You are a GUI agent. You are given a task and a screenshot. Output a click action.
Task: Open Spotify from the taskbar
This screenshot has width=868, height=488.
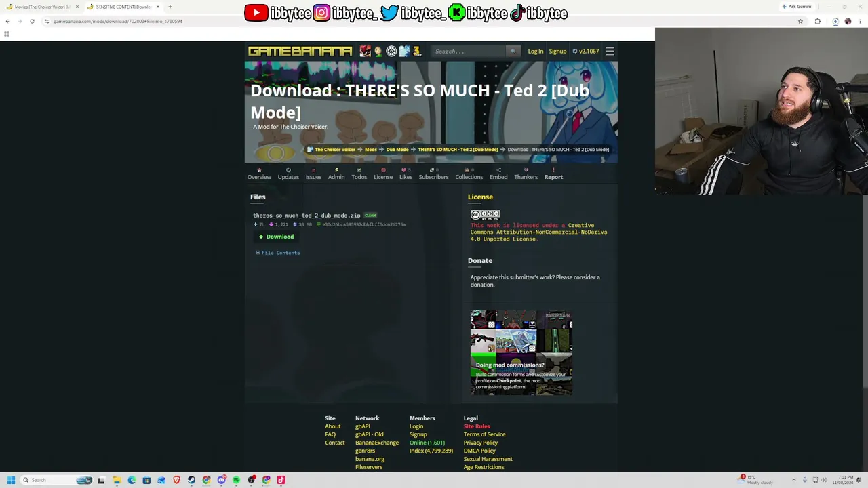236,480
